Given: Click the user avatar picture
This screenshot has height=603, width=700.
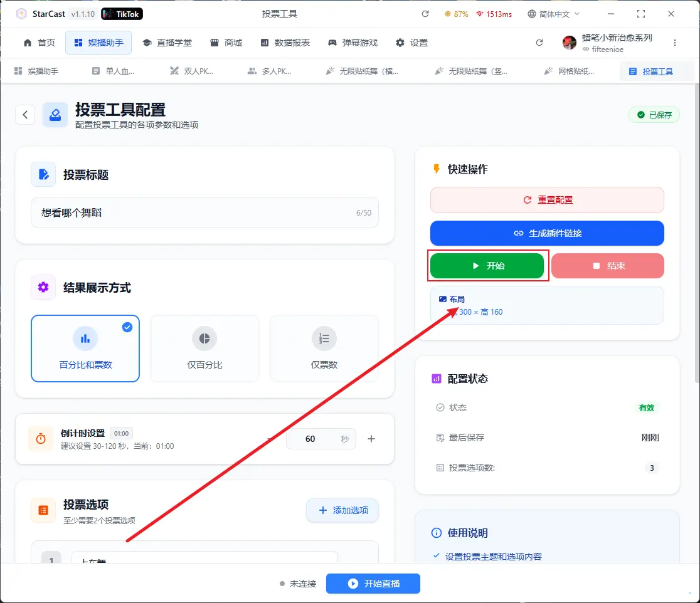Looking at the screenshot, I should point(570,43).
